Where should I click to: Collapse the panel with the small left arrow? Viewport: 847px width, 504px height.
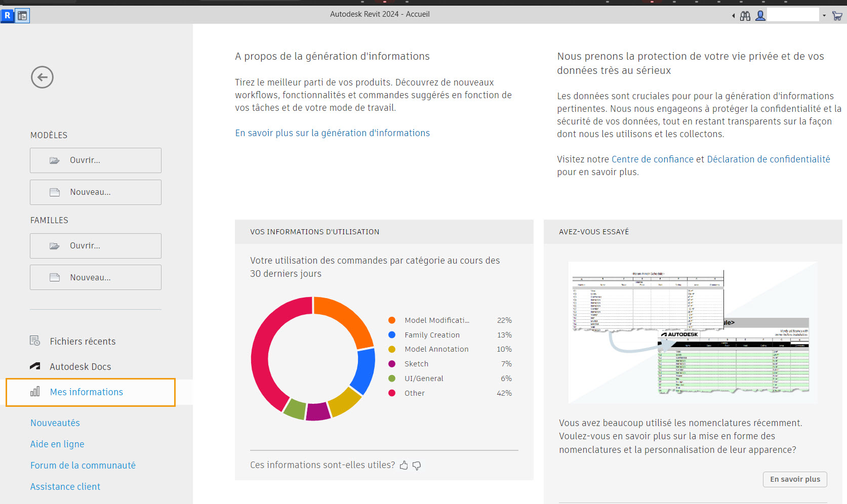pyautogui.click(x=733, y=15)
